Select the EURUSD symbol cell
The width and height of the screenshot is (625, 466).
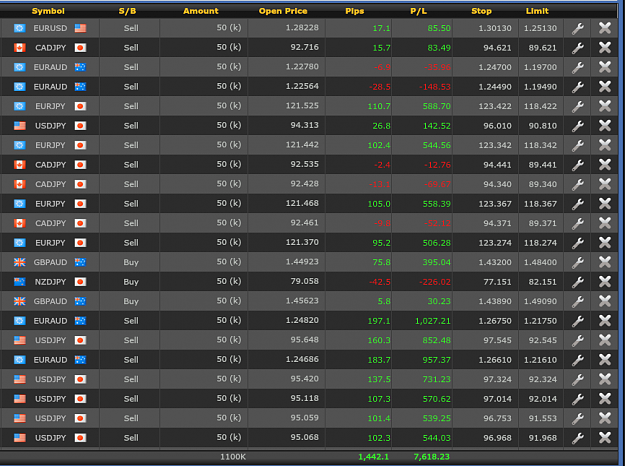click(x=50, y=28)
